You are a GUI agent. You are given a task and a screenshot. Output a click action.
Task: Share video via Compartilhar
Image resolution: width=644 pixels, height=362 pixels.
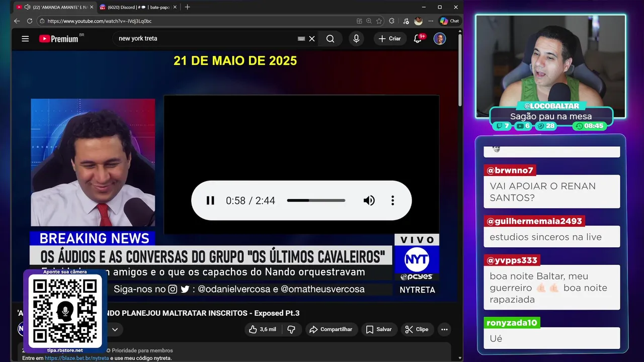(331, 329)
